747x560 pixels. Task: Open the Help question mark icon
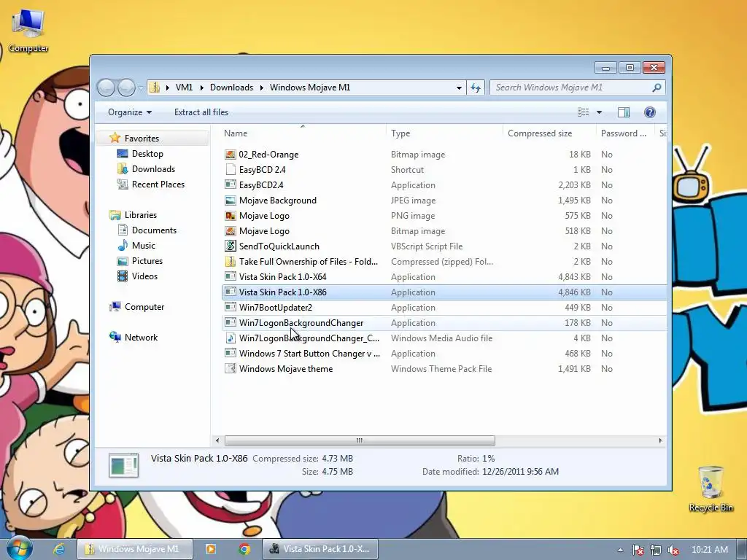pos(649,112)
